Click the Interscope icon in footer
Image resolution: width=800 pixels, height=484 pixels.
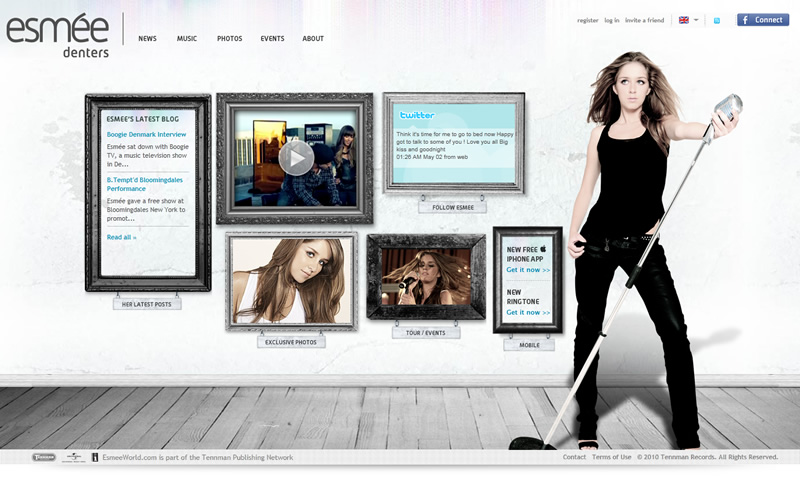tap(95, 457)
